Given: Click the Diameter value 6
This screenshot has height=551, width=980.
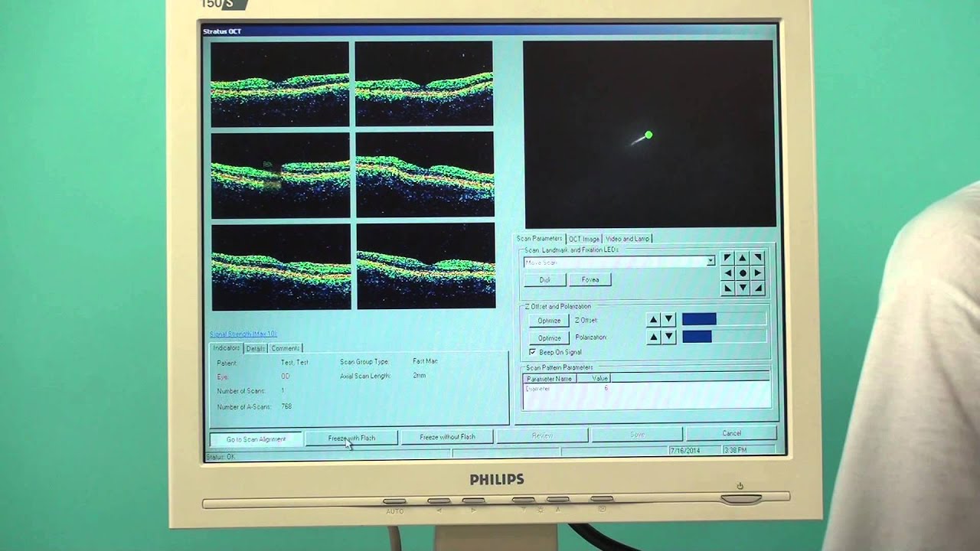Looking at the screenshot, I should point(606,389).
